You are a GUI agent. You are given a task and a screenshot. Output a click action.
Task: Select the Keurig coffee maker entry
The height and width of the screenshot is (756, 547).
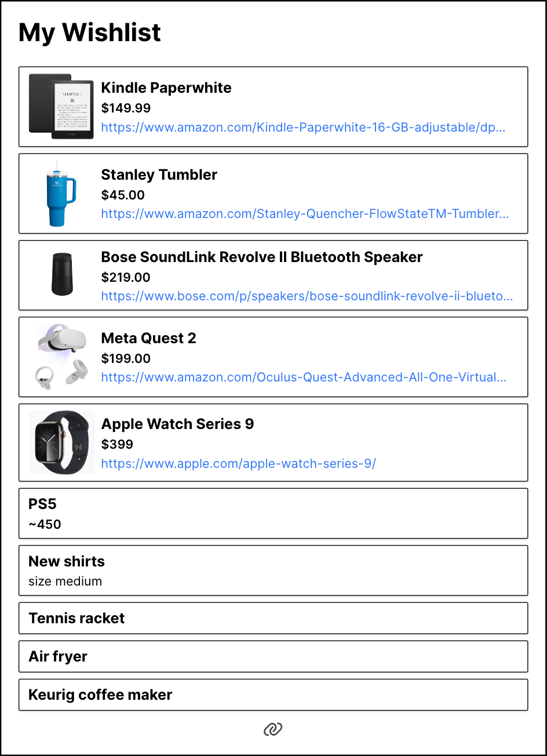273,695
